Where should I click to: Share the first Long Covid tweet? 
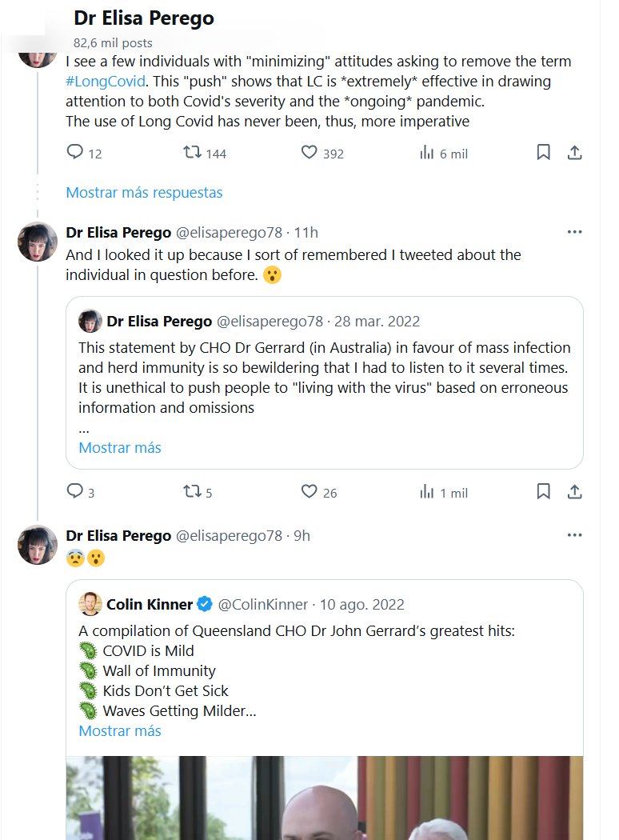click(x=574, y=152)
